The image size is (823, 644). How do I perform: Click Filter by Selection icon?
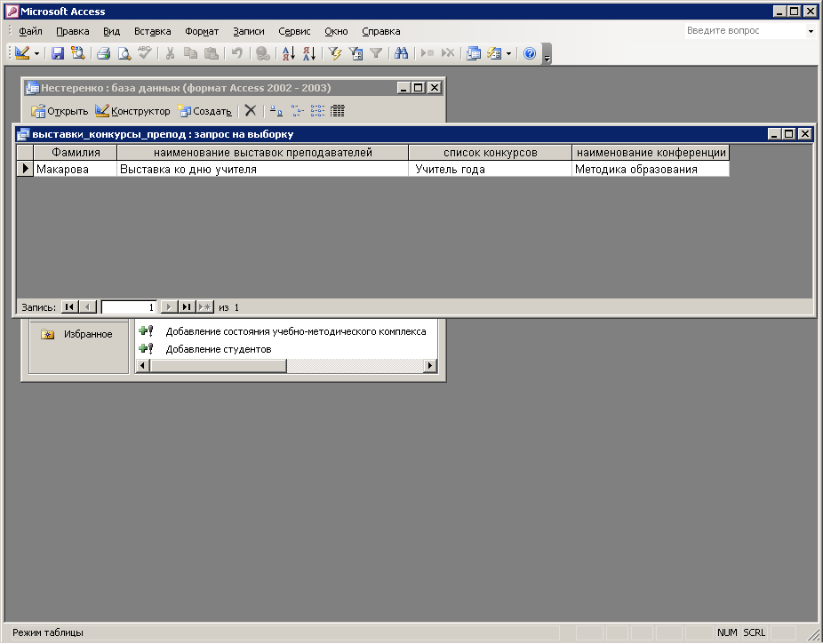click(335, 53)
